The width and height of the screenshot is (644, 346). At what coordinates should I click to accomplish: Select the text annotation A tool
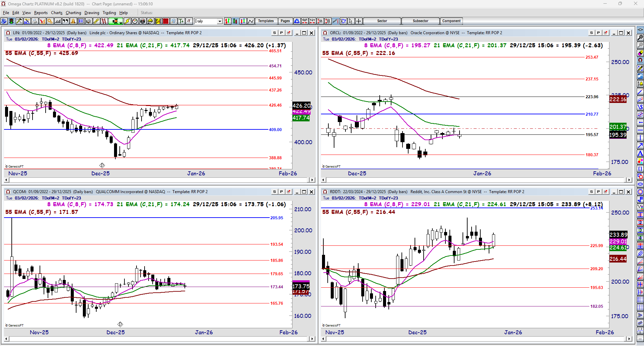[x=640, y=154]
